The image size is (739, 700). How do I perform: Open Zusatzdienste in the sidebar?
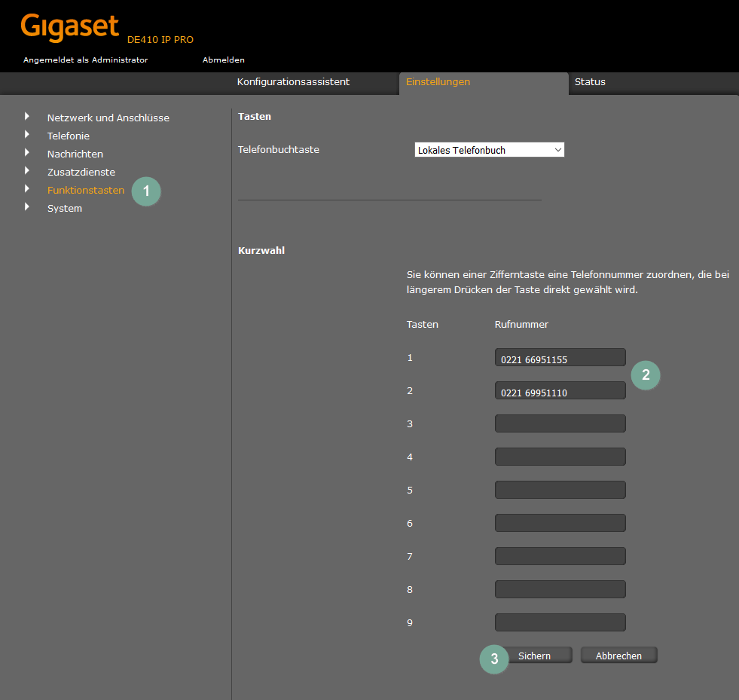81,172
